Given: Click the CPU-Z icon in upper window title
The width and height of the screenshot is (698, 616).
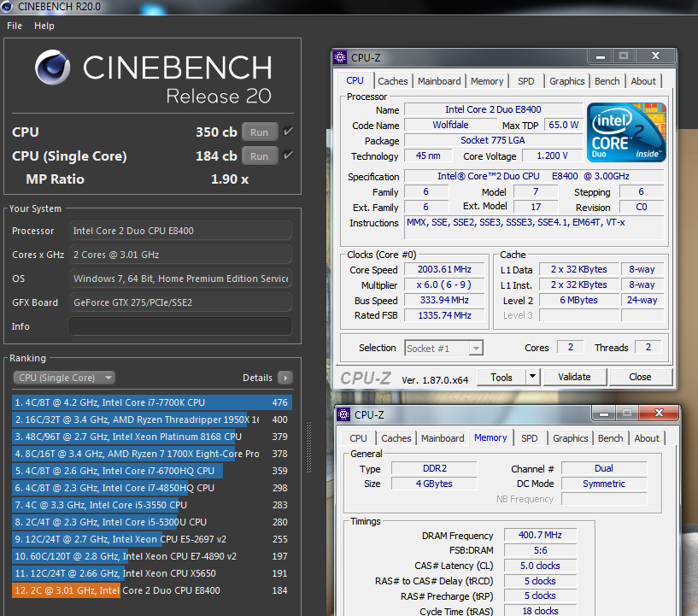Looking at the screenshot, I should 341,57.
